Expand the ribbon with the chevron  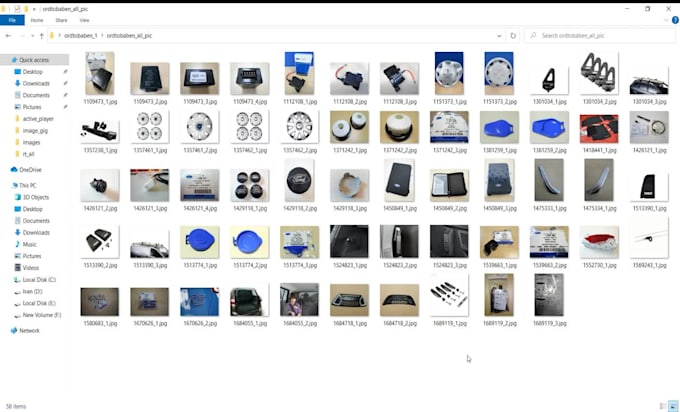[666, 20]
